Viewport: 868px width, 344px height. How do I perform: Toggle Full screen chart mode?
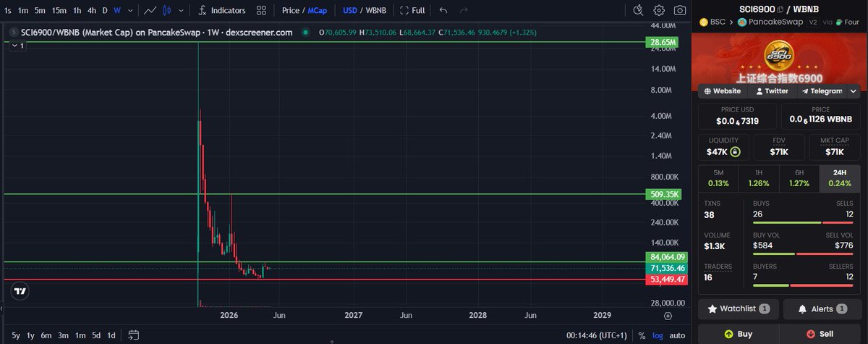point(412,10)
